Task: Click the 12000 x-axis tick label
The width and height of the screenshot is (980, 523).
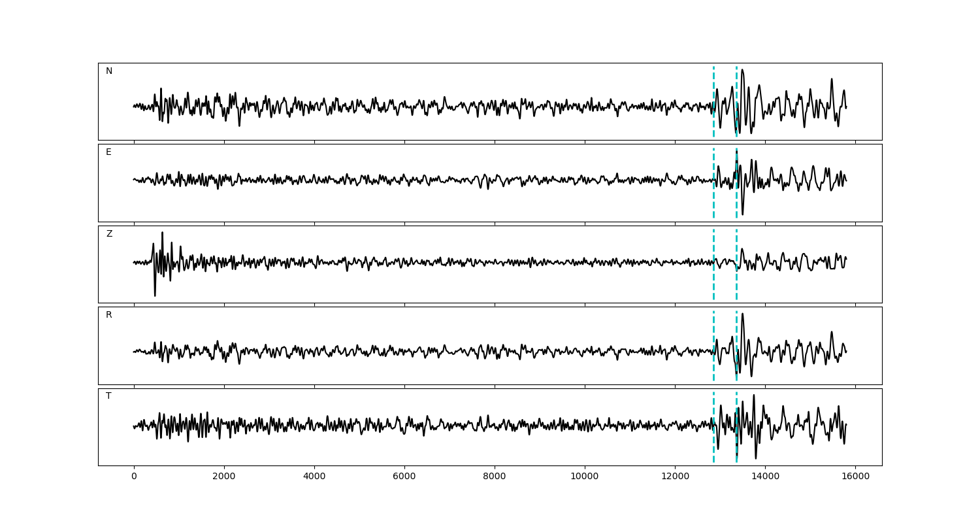Action: [x=675, y=477]
